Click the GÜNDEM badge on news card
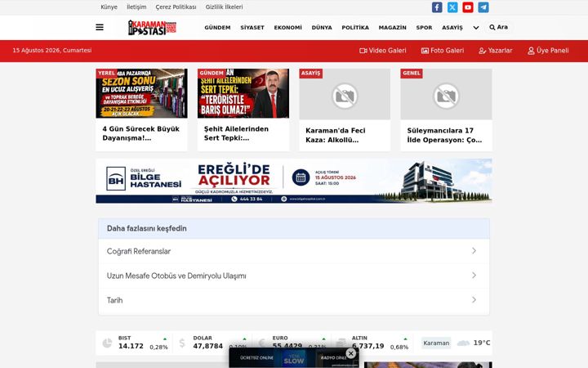Screen dimensions: 588x368 coord(212,74)
